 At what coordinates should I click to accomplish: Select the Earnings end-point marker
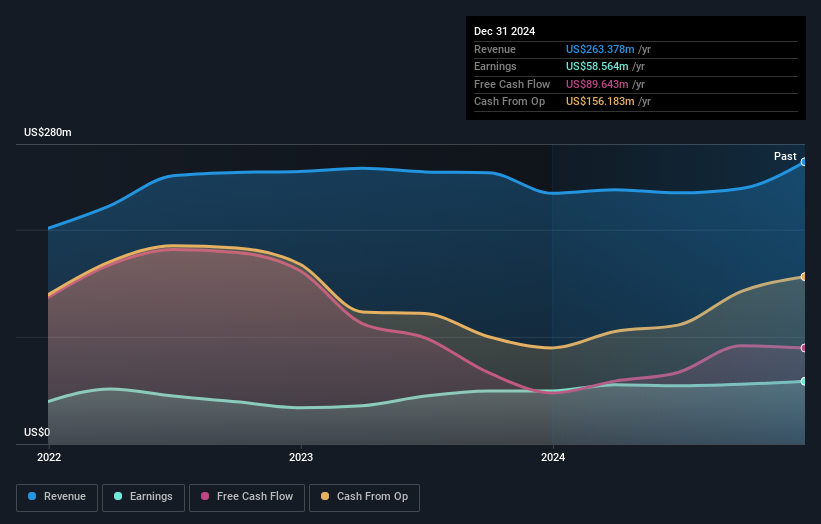[804, 382]
